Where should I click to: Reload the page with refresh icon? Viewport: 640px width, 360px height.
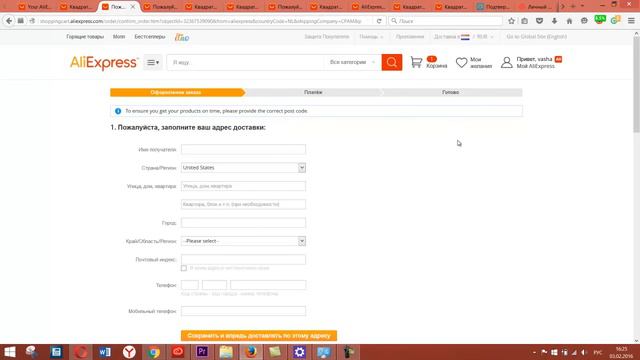click(x=379, y=21)
